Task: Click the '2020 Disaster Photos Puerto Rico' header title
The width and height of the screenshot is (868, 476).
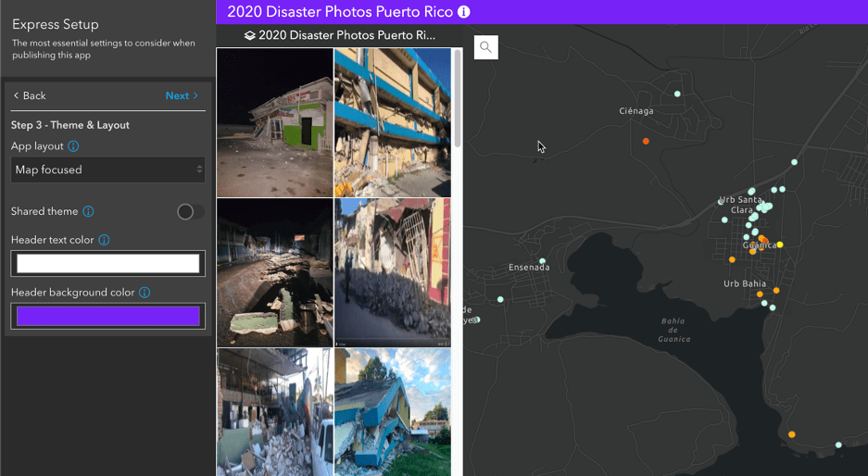Action: click(340, 12)
